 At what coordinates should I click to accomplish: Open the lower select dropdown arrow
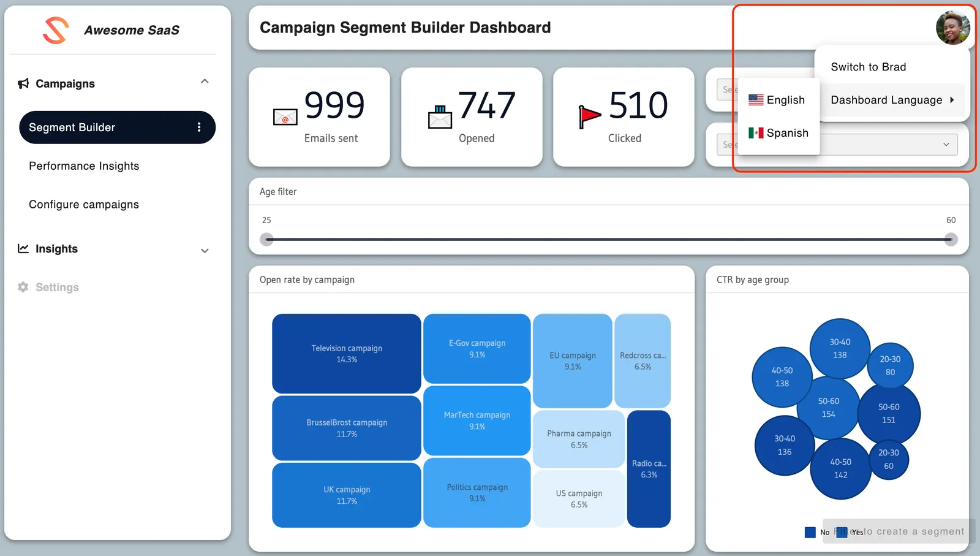946,145
